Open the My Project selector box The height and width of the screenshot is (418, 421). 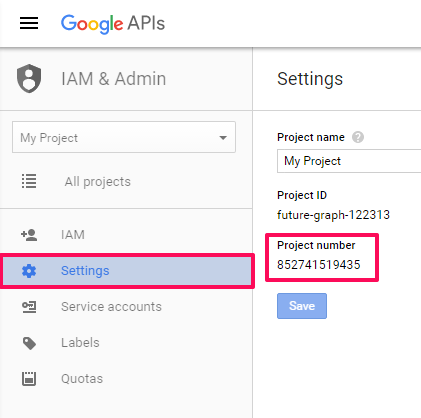tap(124, 137)
